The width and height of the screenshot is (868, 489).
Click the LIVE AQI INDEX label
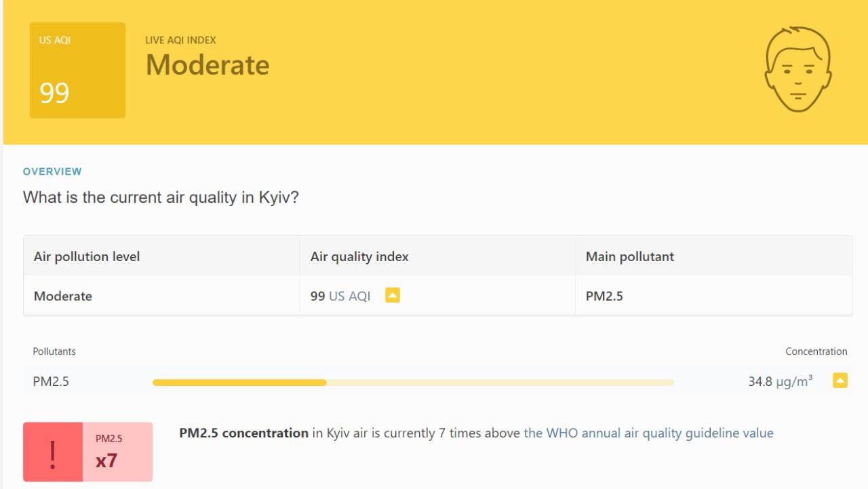point(180,40)
